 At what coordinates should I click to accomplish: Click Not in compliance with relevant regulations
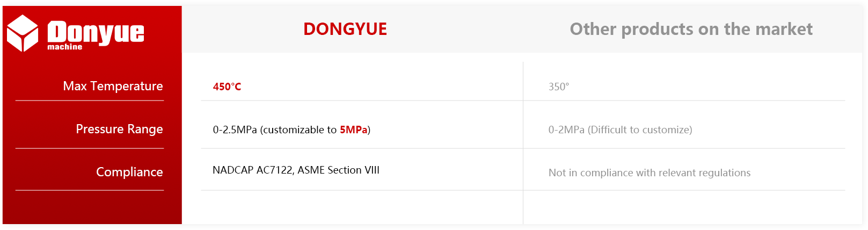point(650,172)
